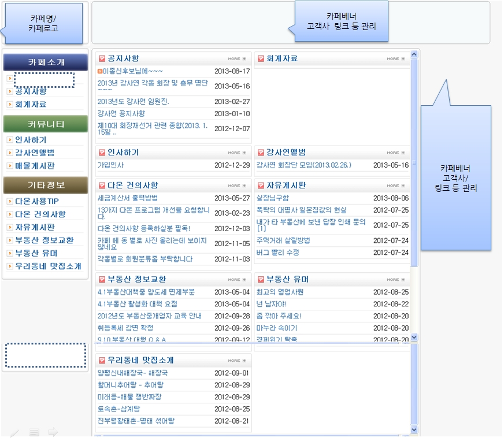Open 매물게시판 from the sidebar menu
Screen dimensions: 504x441
pyautogui.click(x=35, y=166)
